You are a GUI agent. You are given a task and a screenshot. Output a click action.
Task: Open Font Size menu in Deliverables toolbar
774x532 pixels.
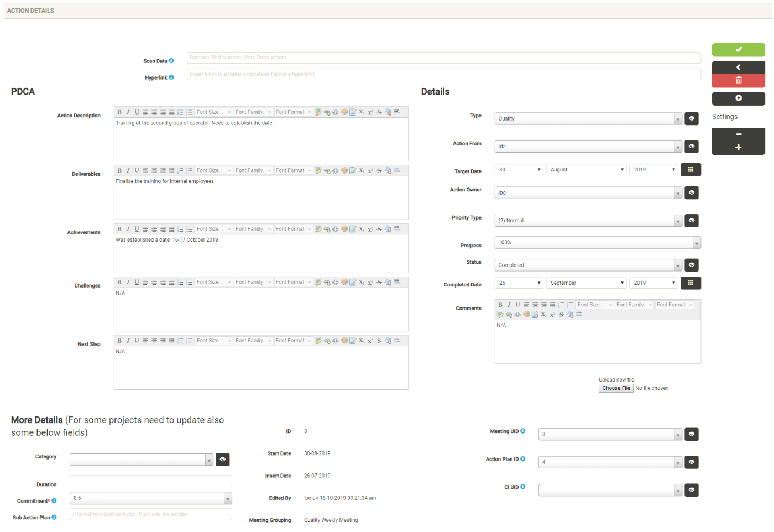(213, 171)
